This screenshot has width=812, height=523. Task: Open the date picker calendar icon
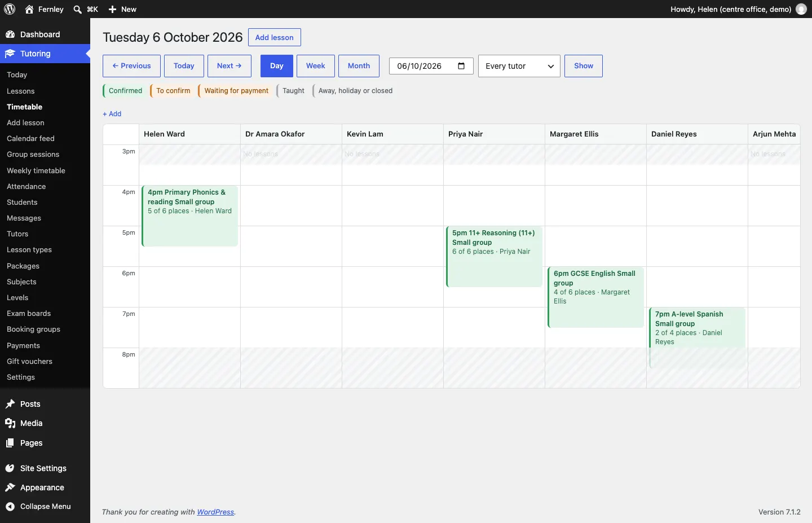pos(461,65)
